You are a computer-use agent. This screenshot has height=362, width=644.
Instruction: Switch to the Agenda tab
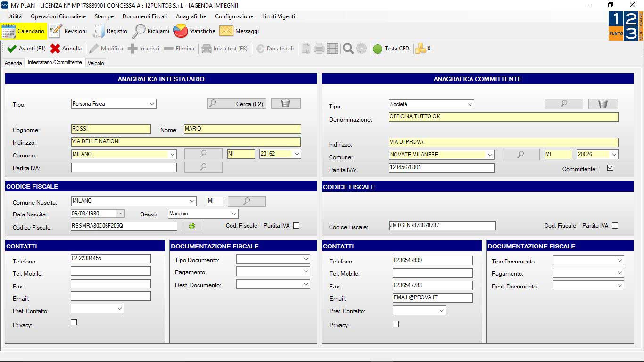[13, 63]
